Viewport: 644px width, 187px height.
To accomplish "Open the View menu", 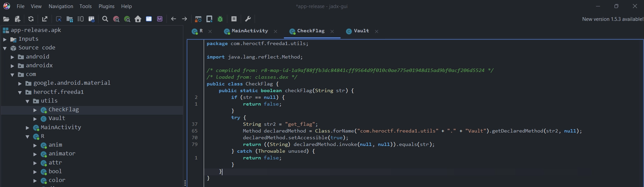I will pos(36,6).
